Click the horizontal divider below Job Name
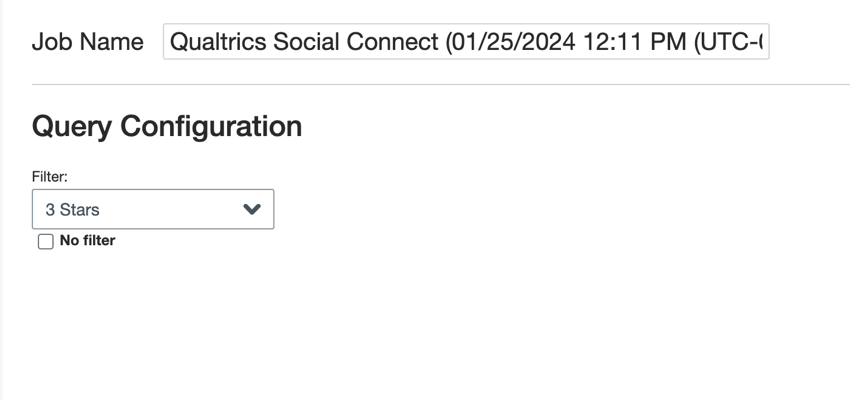Viewport: 850px width, 400px height. click(440, 85)
